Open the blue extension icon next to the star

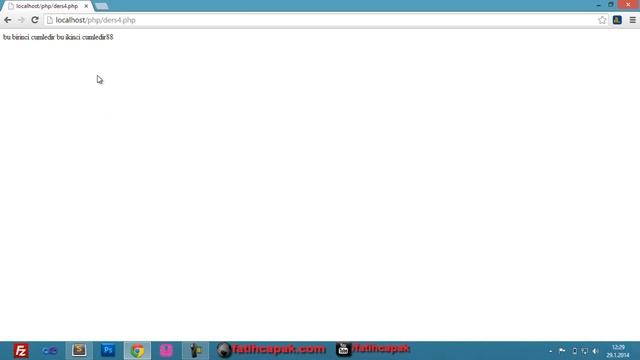coord(617,20)
